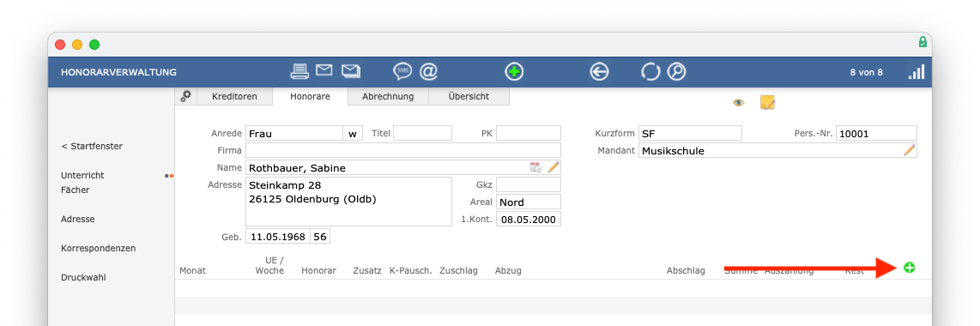
Task: Click the UE / Woche column header
Action: [x=270, y=265]
